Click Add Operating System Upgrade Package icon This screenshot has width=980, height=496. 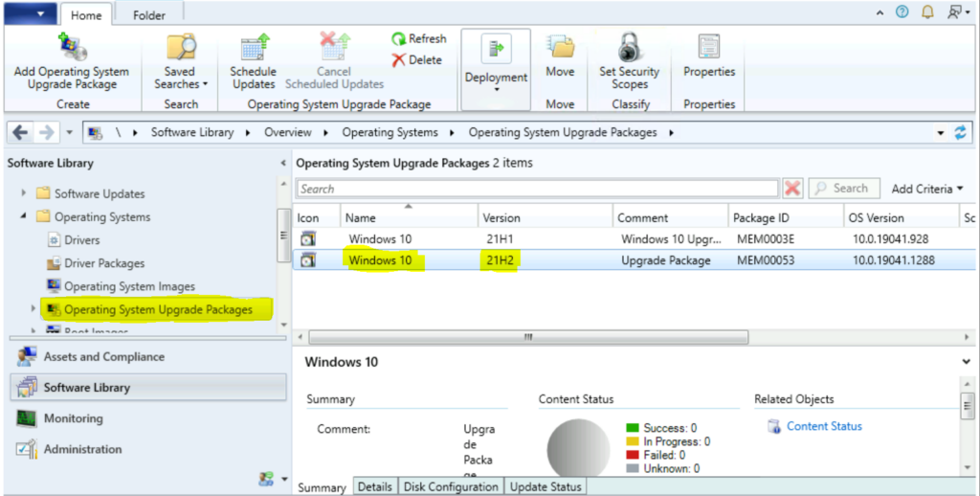click(x=73, y=47)
